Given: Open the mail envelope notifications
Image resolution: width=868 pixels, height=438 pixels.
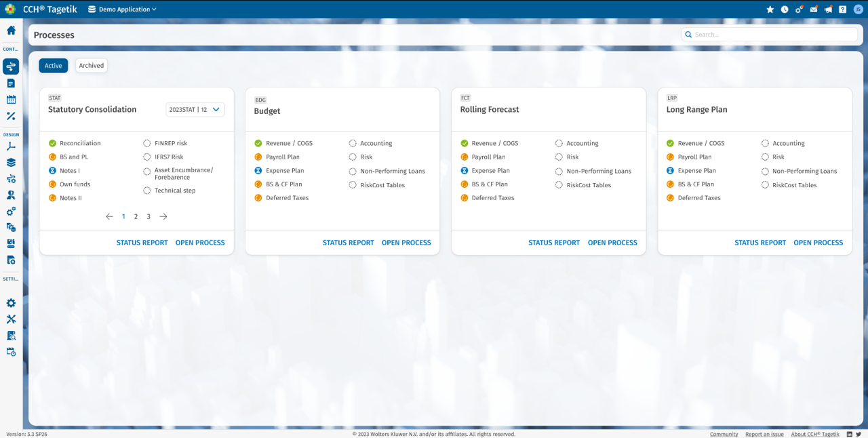Looking at the screenshot, I should (814, 9).
